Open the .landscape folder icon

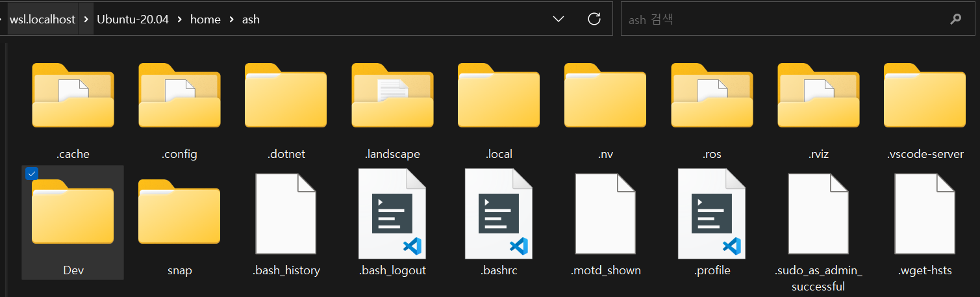392,96
